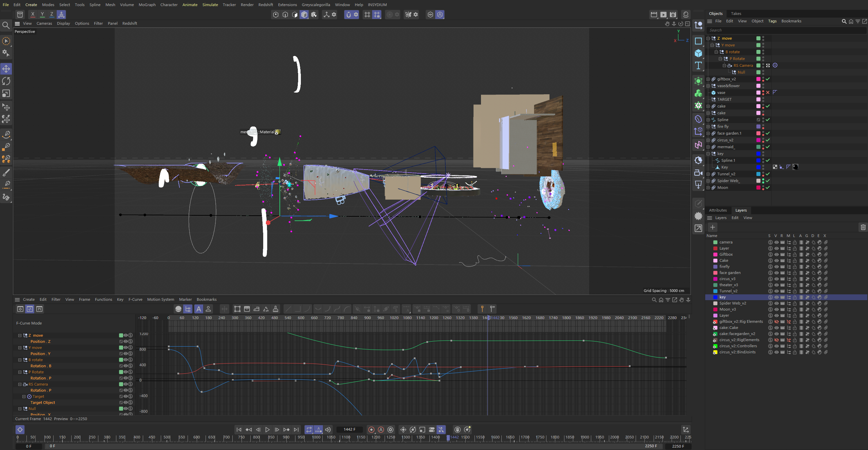This screenshot has height=450, width=868.
Task: Switch to the Takes tab
Action: 736,14
